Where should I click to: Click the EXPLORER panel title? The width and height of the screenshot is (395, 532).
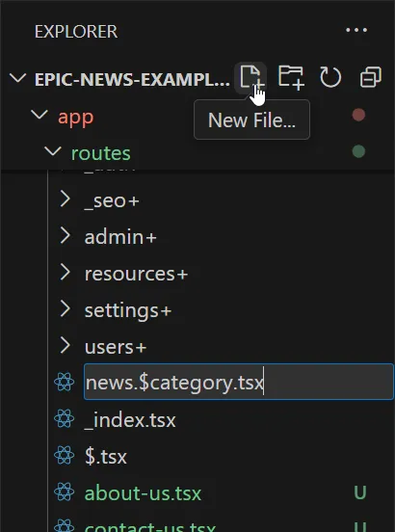[76, 32]
